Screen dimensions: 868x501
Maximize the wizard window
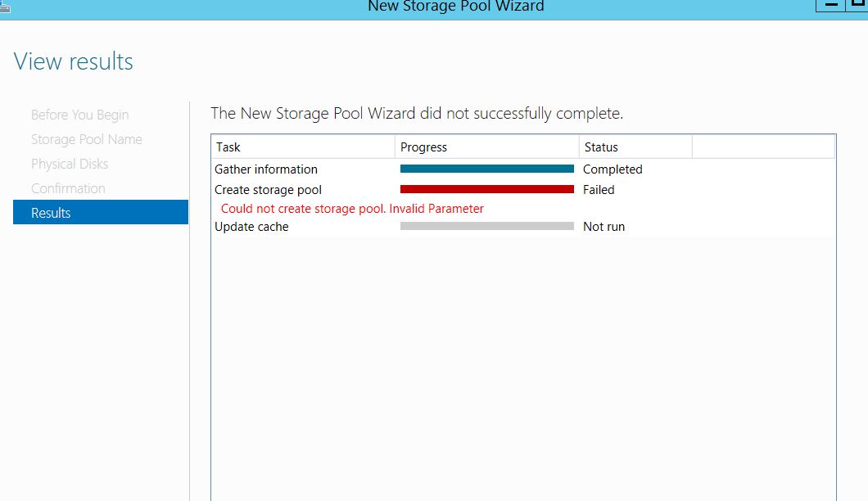point(857,5)
